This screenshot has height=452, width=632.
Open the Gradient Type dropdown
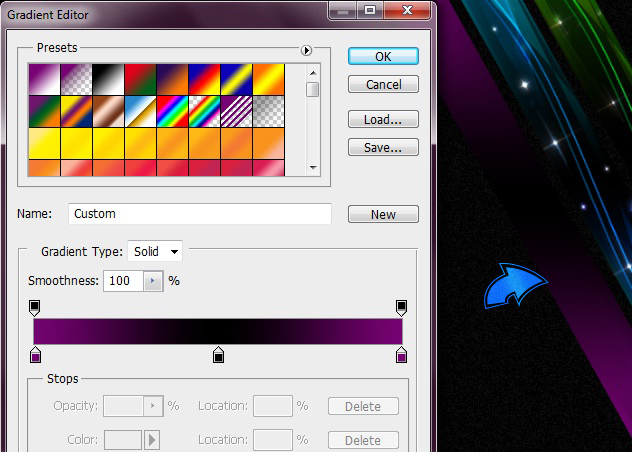click(x=155, y=252)
